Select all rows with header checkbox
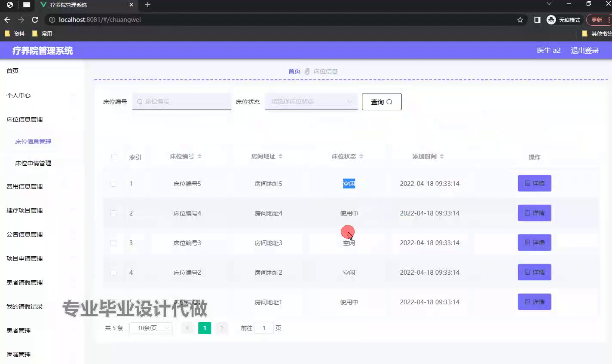The image size is (612, 364). click(x=114, y=157)
